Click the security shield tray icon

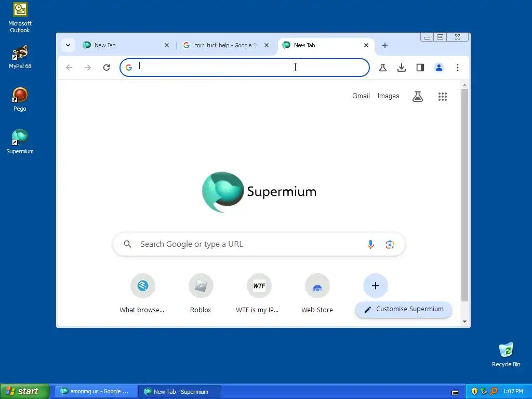(474, 392)
